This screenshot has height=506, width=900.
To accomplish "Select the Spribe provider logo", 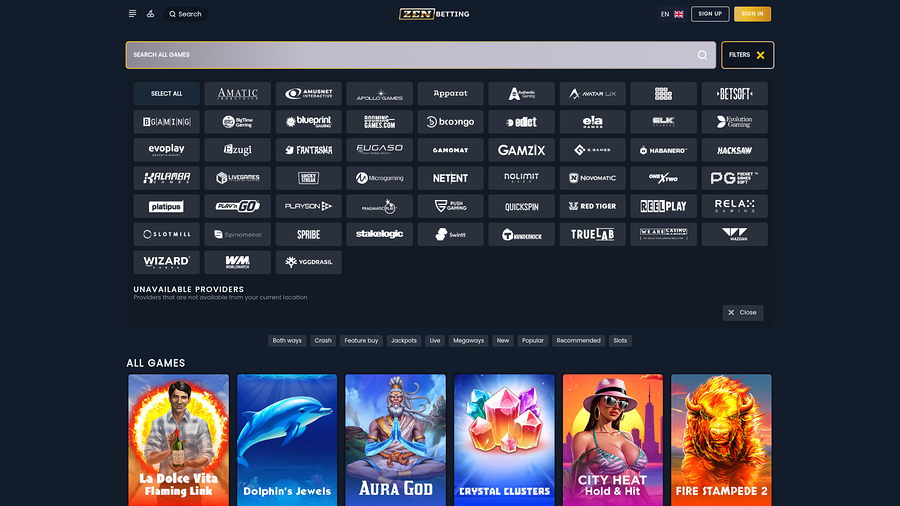I will click(x=308, y=234).
